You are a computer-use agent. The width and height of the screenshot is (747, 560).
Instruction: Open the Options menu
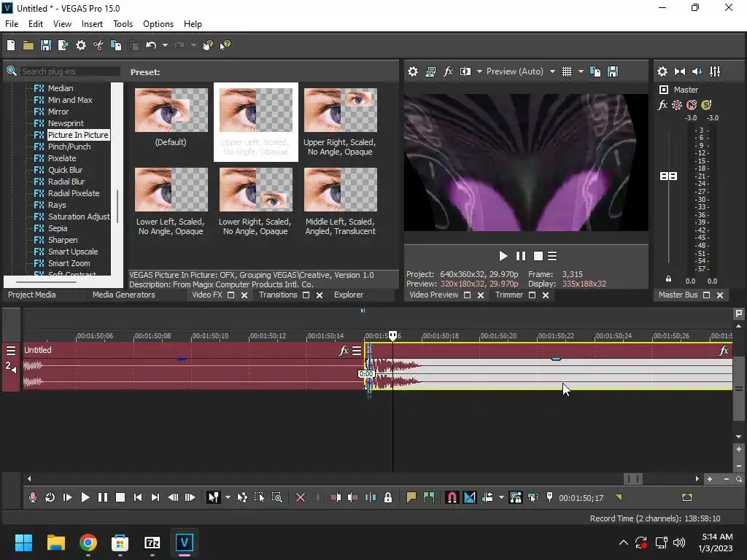158,24
